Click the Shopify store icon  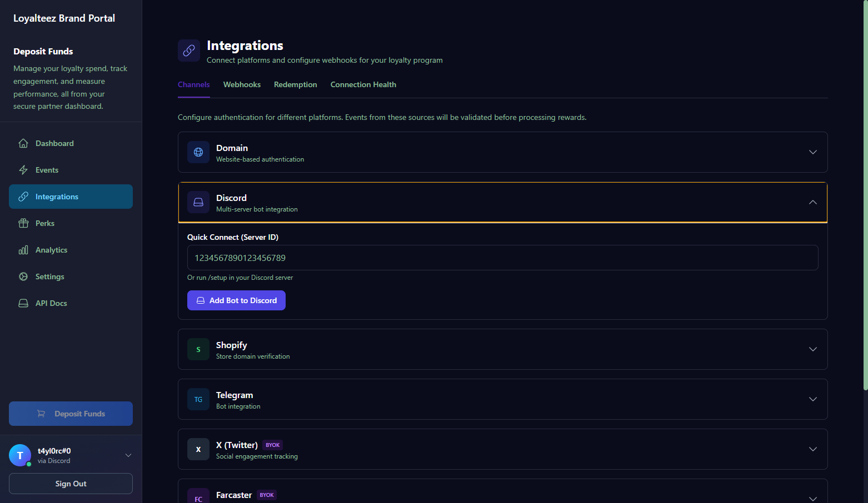coord(198,349)
